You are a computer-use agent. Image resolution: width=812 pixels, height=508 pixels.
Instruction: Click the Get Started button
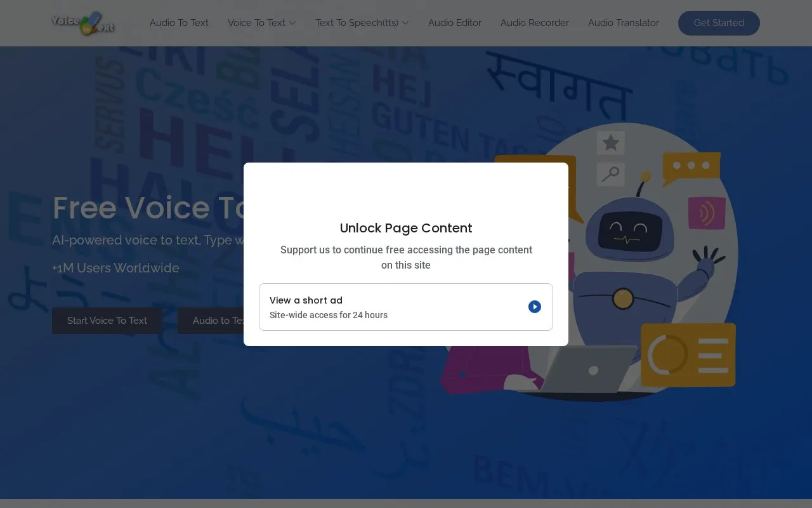719,23
